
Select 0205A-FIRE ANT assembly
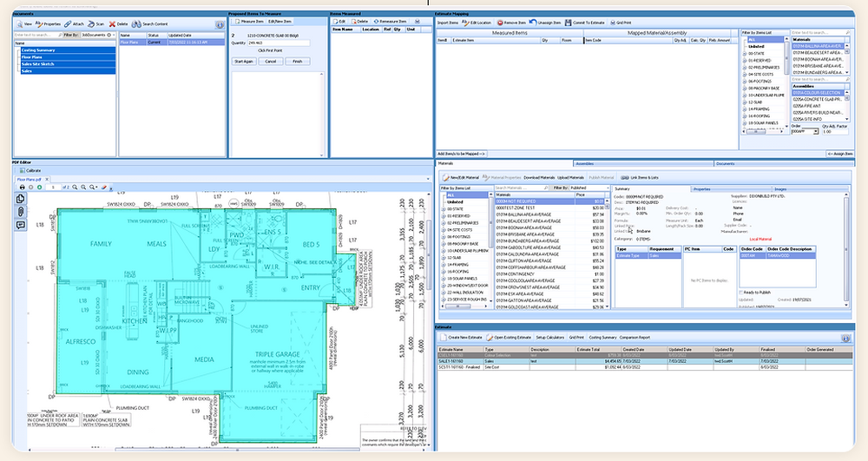tap(818, 106)
